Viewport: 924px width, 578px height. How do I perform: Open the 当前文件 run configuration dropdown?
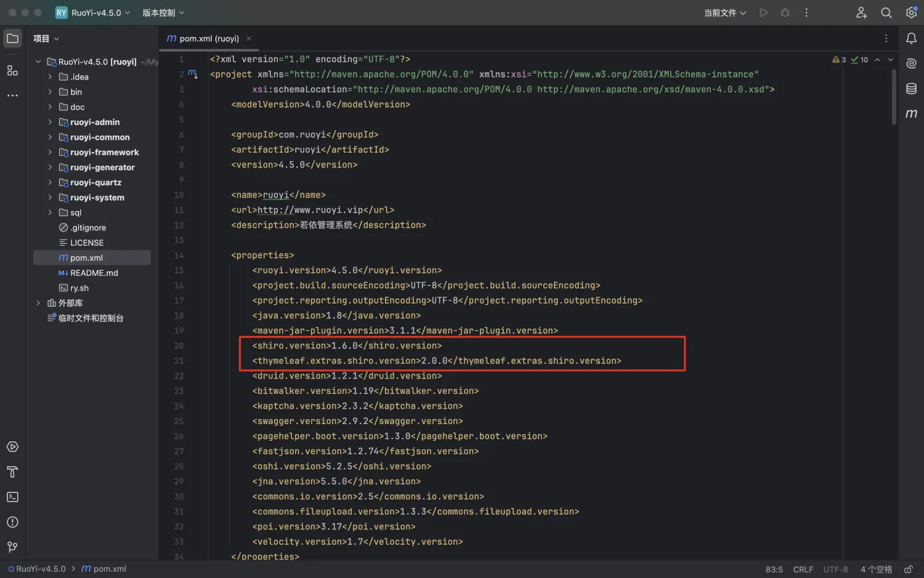pyautogui.click(x=725, y=12)
